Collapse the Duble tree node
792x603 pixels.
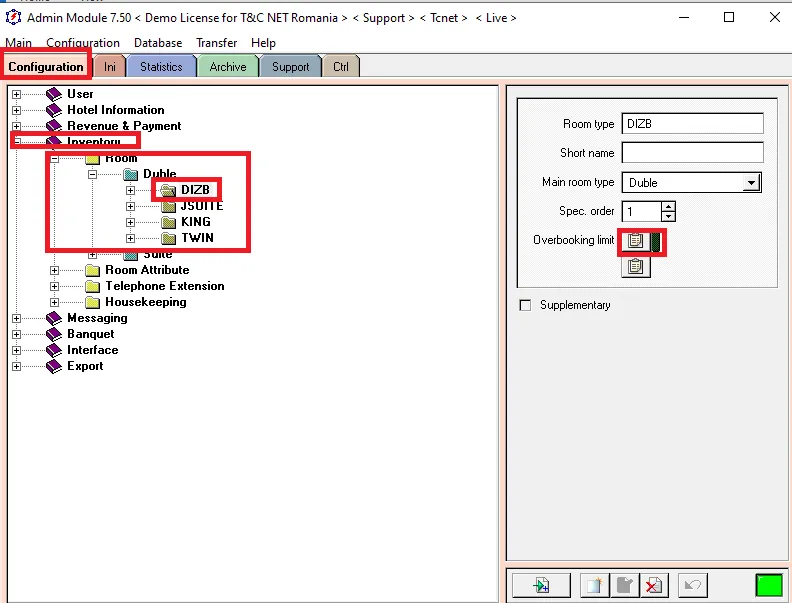click(92, 174)
